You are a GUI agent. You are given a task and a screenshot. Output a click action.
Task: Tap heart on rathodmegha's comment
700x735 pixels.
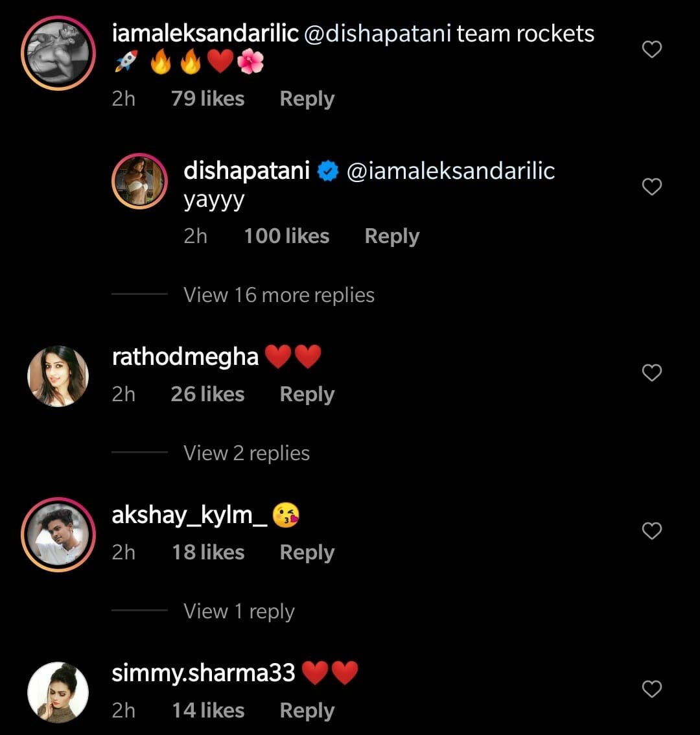pyautogui.click(x=651, y=373)
